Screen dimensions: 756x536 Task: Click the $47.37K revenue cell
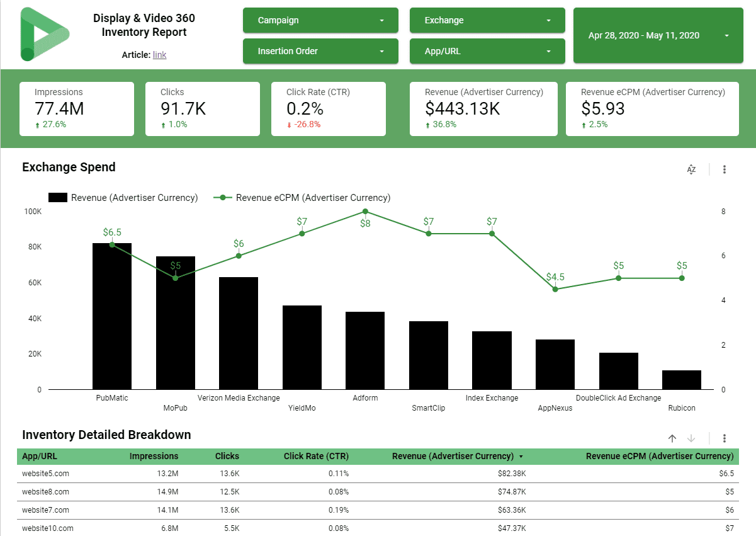pyautogui.click(x=512, y=528)
